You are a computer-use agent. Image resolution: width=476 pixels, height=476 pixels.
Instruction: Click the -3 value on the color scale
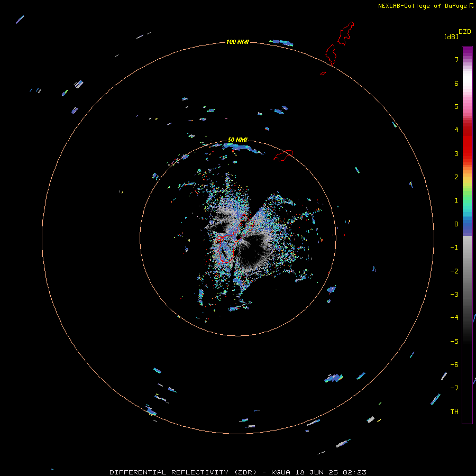click(x=454, y=295)
